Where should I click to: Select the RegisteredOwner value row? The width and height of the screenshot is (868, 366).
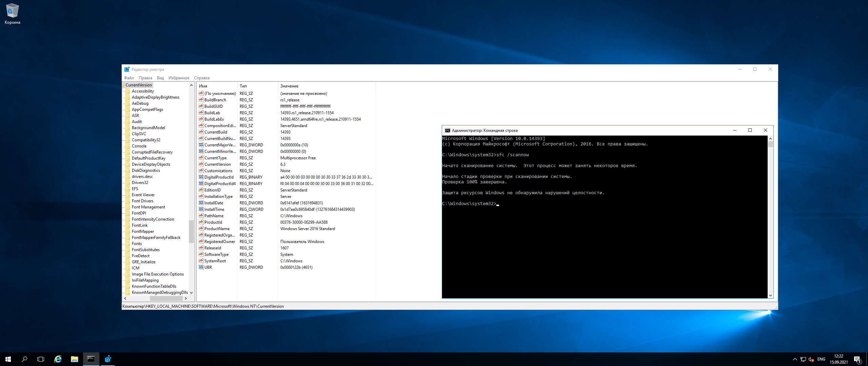pyautogui.click(x=286, y=242)
